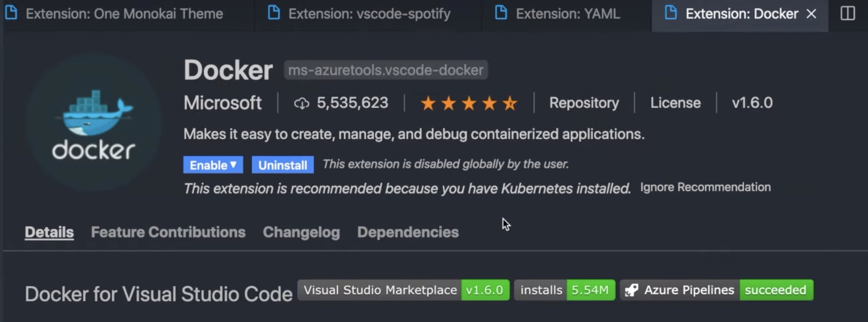Open the Changelog tab
The height and width of the screenshot is (322, 868).
(x=301, y=232)
